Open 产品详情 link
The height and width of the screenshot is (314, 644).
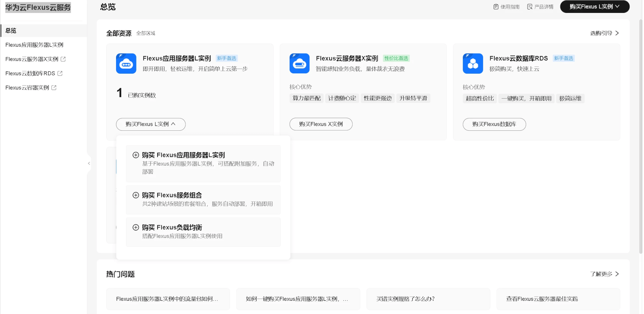click(x=540, y=7)
